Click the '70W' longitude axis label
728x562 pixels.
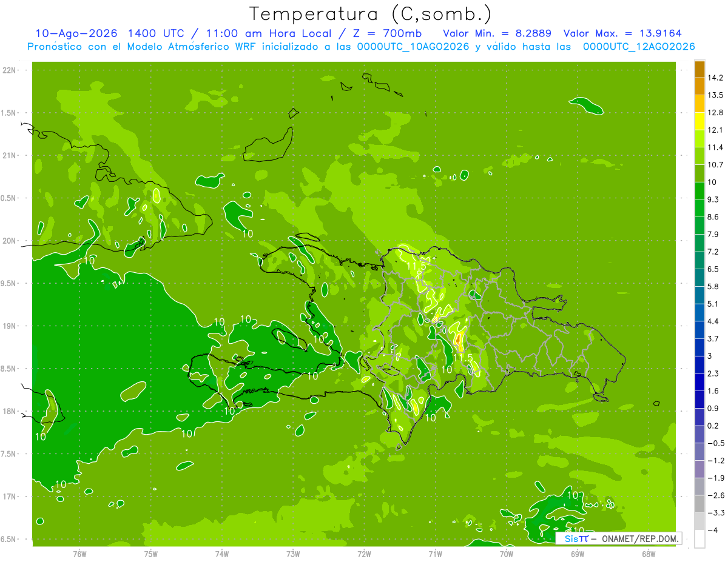[506, 554]
